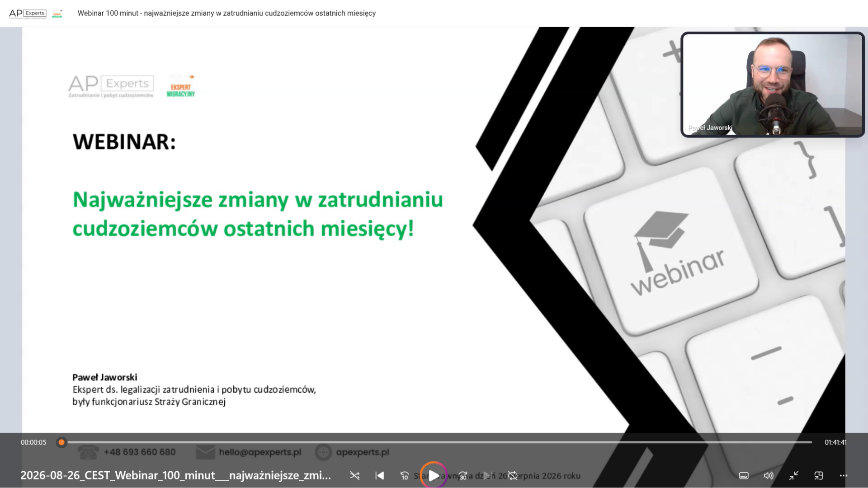Go to the previous track
The width and height of the screenshot is (868, 488).
click(x=380, y=475)
